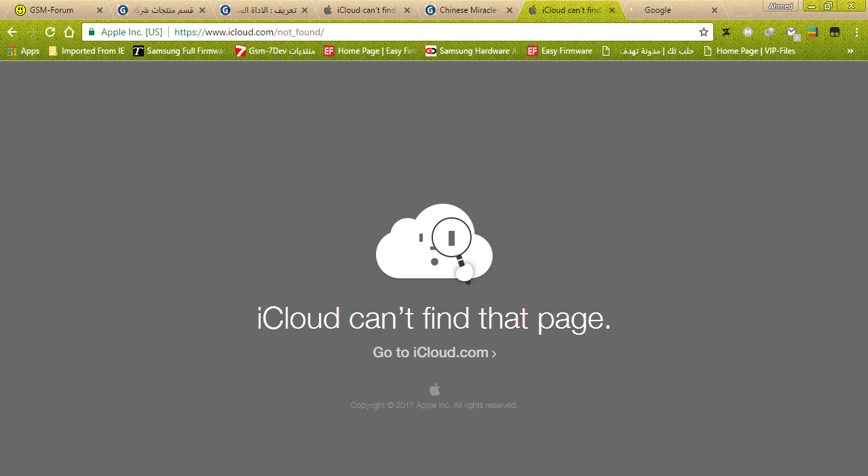The image size is (868, 476).
Task: Click the globe chat-bubble extension icon
Action: point(770,32)
